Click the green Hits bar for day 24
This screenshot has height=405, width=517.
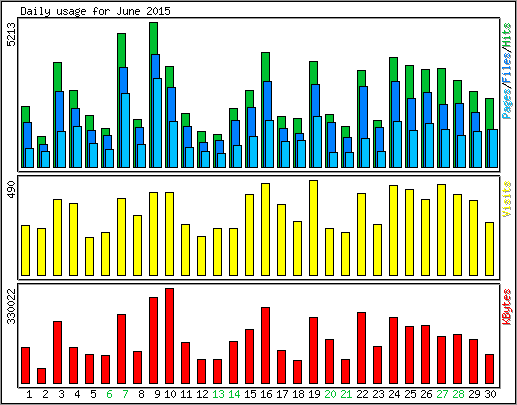click(x=393, y=69)
